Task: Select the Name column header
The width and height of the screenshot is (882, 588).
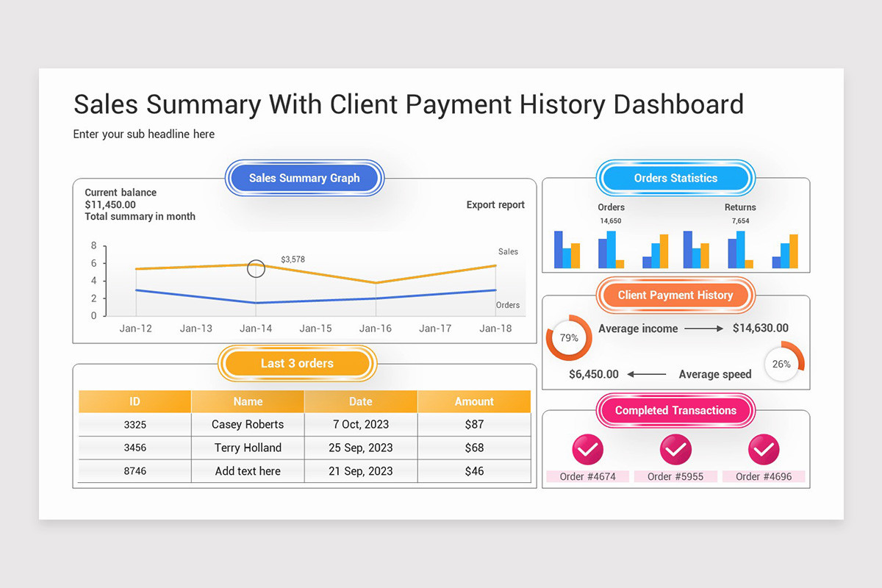Action: pos(248,401)
